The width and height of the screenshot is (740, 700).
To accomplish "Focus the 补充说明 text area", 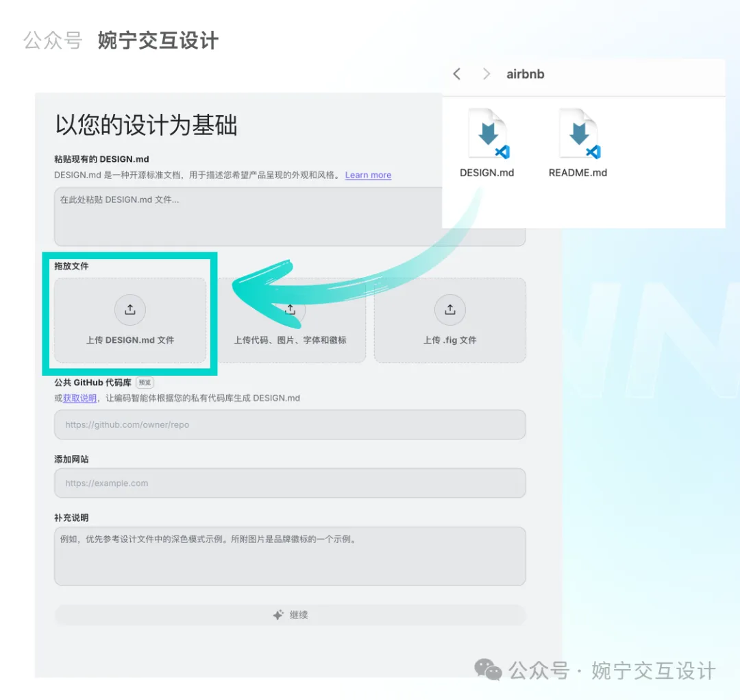I will pos(290,557).
